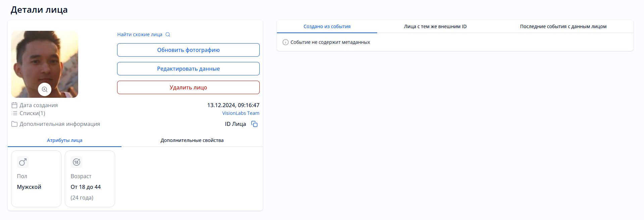The image size is (644, 220).
Task: Click the face photo thumbnail
Action: click(x=45, y=64)
